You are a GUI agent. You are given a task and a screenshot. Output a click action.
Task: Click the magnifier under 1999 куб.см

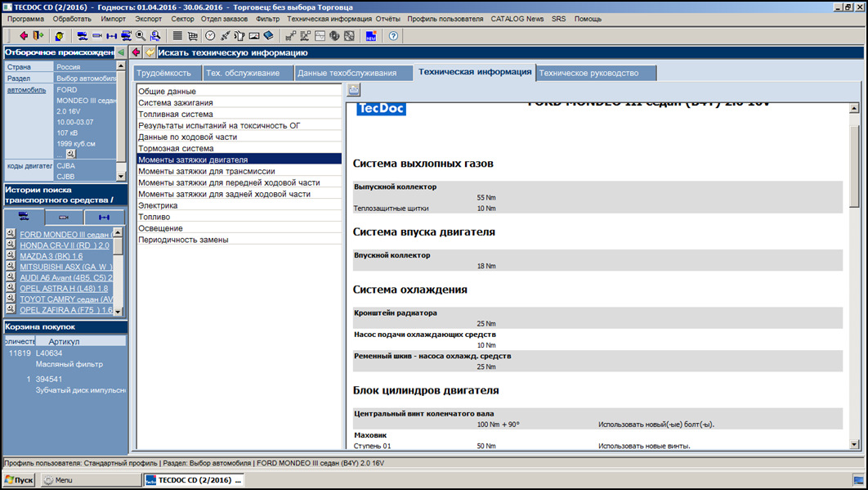pyautogui.click(x=70, y=154)
